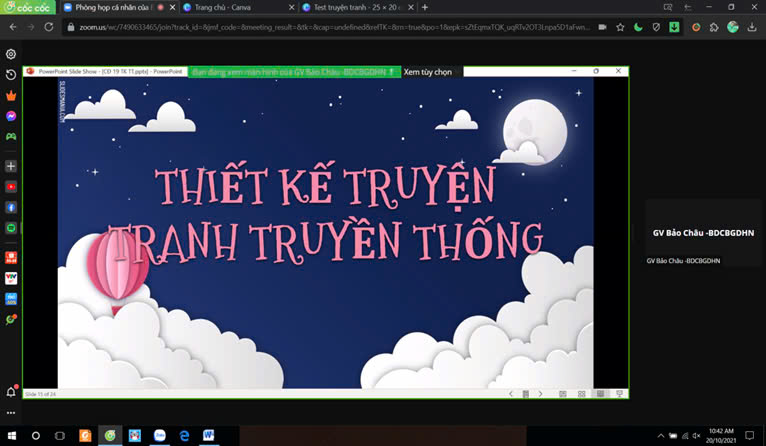
Task: Go to next slide in shared PowerPoint
Action: click(540, 394)
